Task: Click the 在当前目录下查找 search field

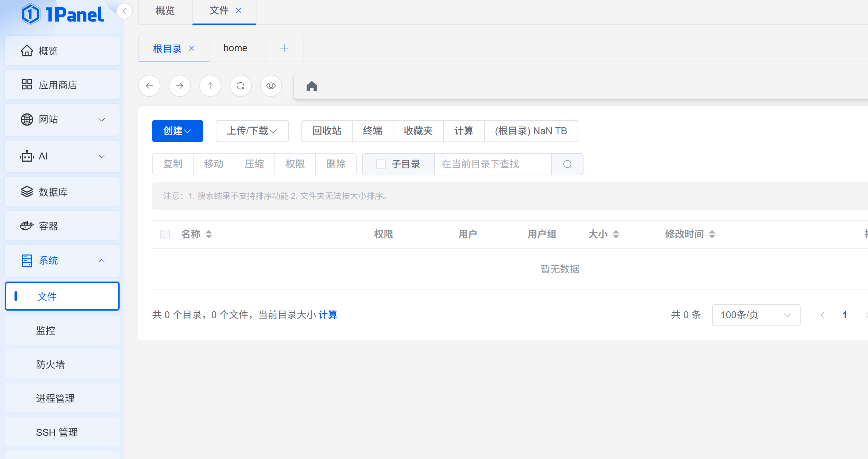Action: tap(492, 164)
